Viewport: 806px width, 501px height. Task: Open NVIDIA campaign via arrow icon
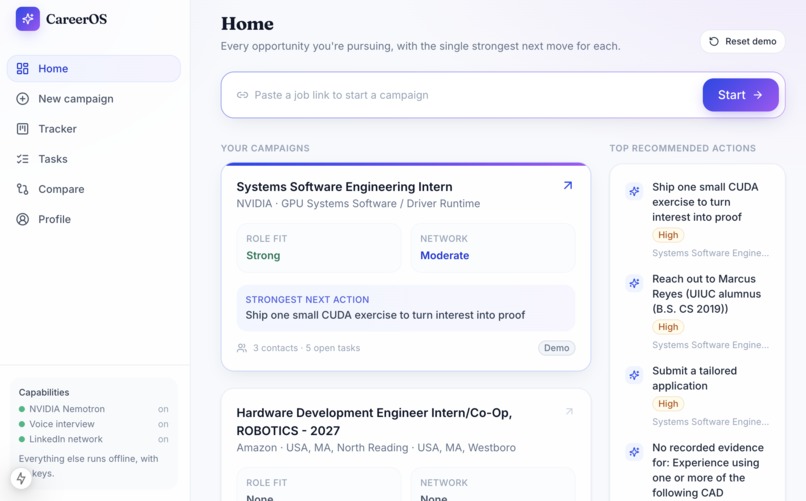tap(567, 185)
